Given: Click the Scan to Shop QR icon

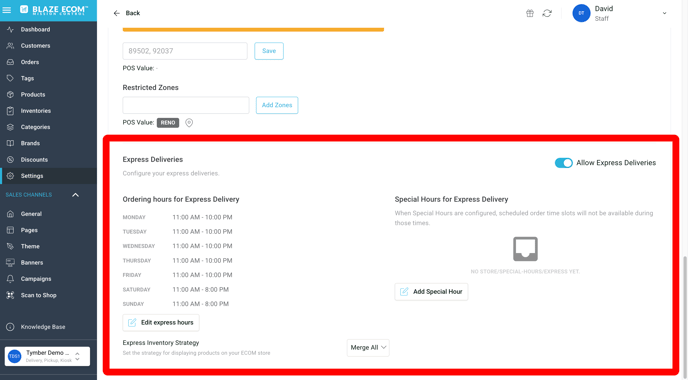Looking at the screenshot, I should click(x=10, y=295).
